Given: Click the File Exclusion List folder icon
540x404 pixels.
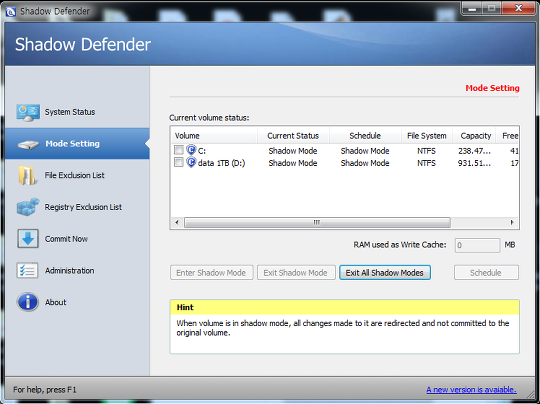Looking at the screenshot, I should pyautogui.click(x=27, y=175).
